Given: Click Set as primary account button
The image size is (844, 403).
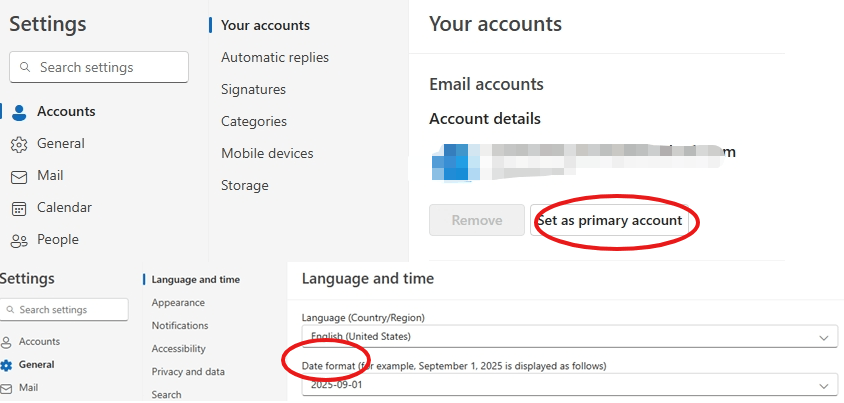Looking at the screenshot, I should tap(609, 220).
